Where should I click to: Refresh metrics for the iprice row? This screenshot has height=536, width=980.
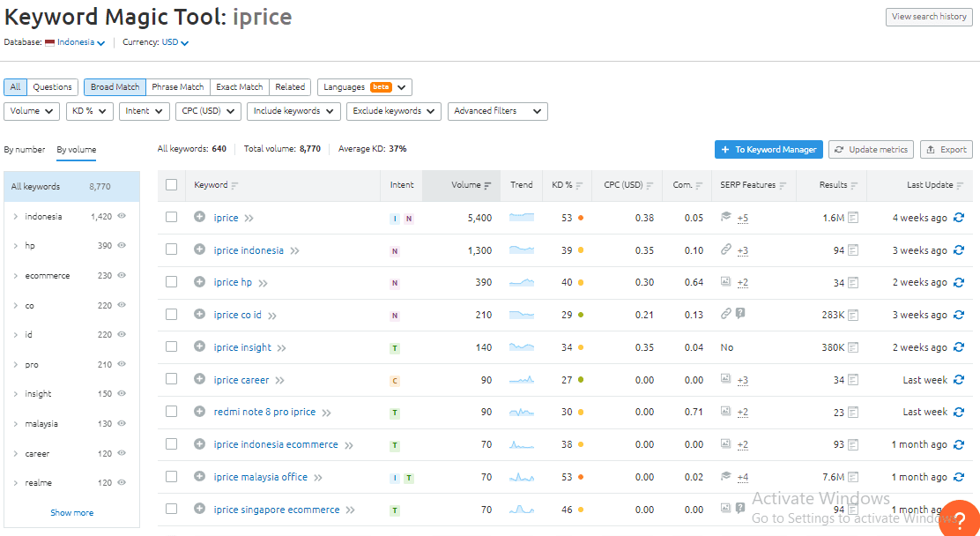(x=959, y=218)
